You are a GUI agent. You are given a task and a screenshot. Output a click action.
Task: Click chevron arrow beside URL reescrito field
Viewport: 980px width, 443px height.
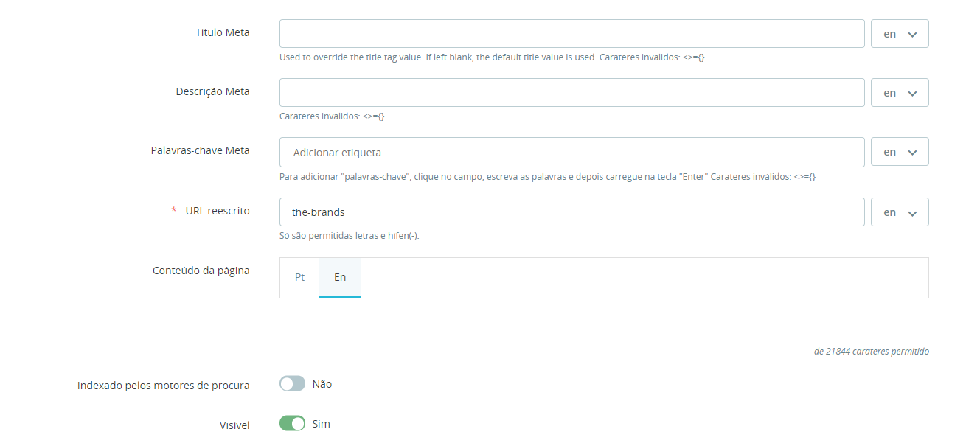coord(912,213)
